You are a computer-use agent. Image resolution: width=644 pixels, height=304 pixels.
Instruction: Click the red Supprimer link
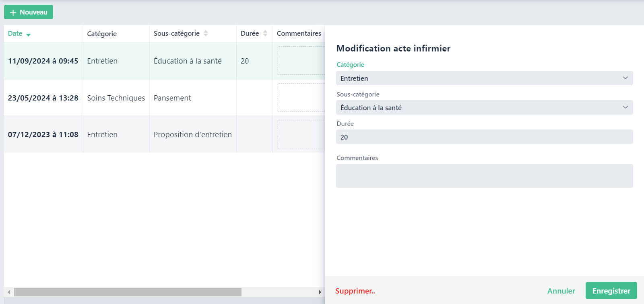tap(355, 291)
